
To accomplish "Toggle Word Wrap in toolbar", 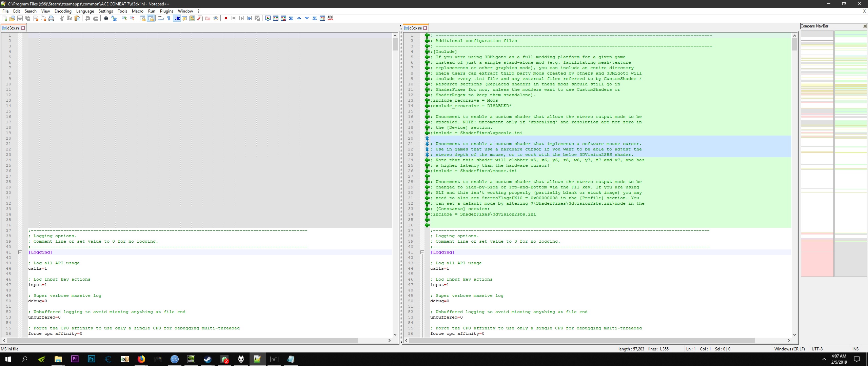I will click(161, 18).
